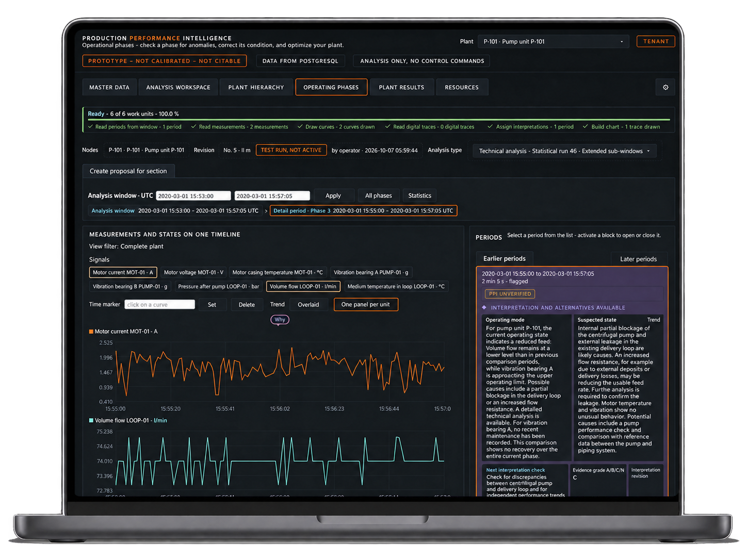The image size is (747, 560).
Task: Toggle the Motor current MOT-01 signal chip
Action: tap(123, 272)
